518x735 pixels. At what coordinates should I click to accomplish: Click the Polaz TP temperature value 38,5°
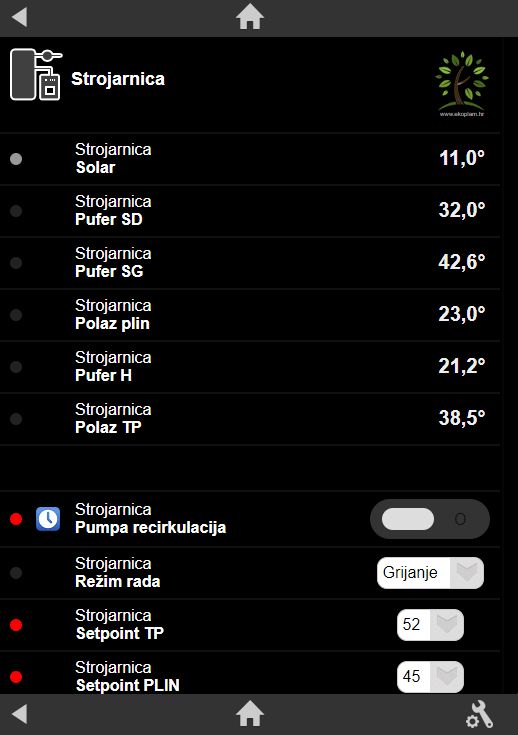462,418
